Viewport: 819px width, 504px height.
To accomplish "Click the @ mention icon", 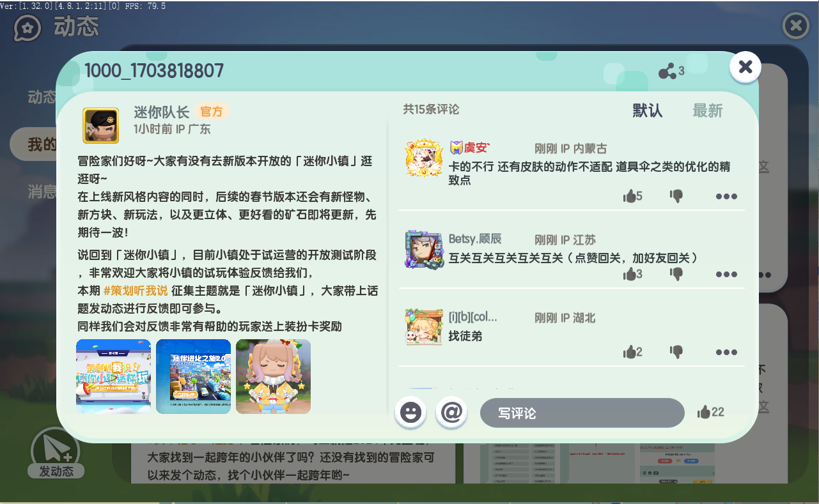I will 451,412.
